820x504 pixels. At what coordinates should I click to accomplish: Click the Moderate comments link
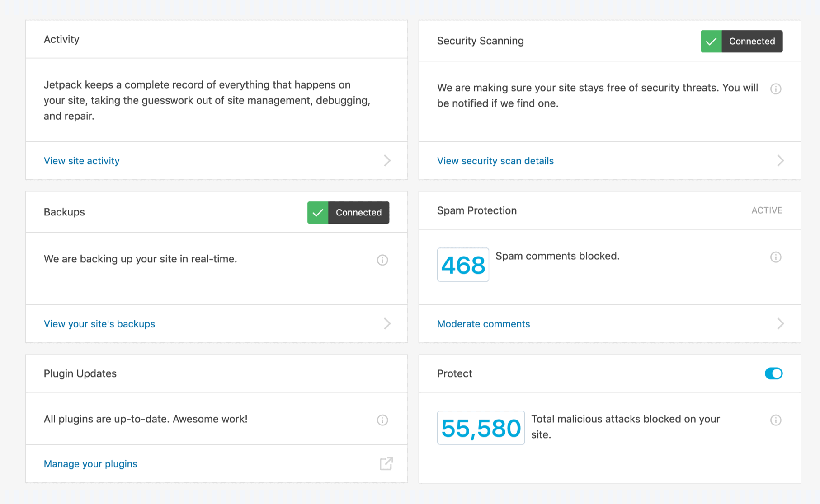coord(483,323)
